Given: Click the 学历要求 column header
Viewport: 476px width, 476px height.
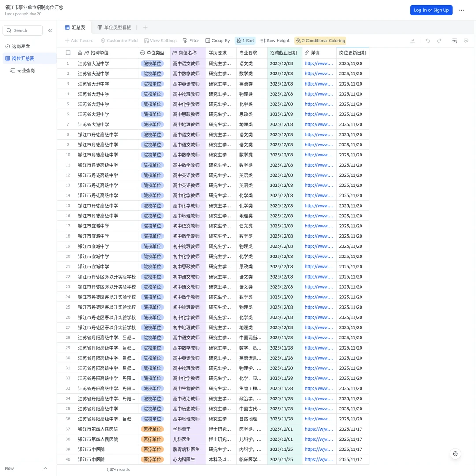Looking at the screenshot, I should click(221, 53).
